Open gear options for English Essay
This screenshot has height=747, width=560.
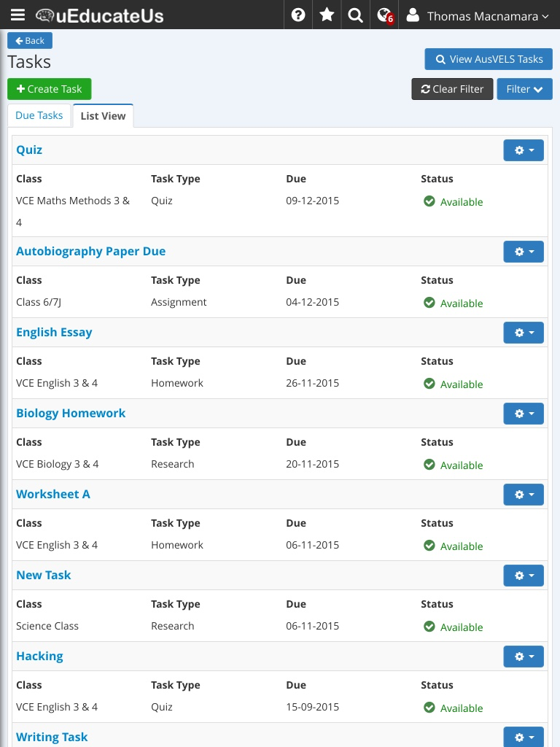(524, 333)
